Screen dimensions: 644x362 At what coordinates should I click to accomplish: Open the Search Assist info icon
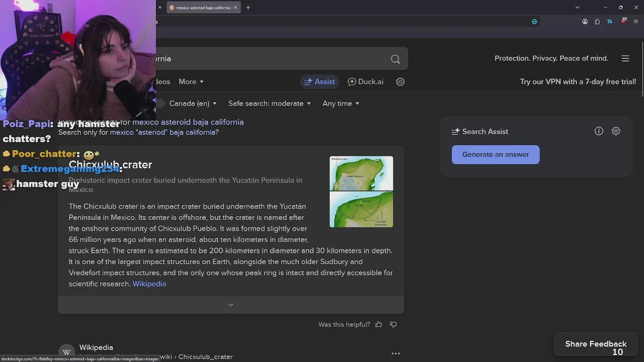point(599,131)
